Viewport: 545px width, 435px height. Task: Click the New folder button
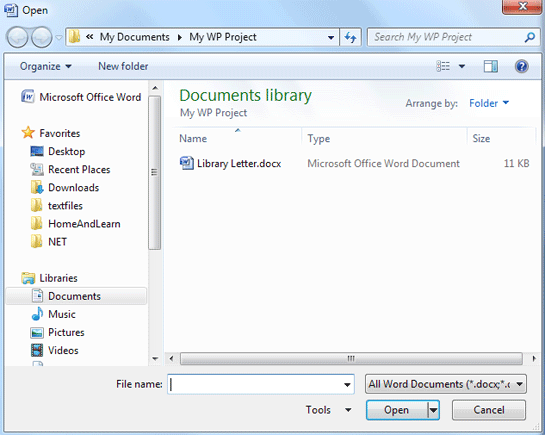coord(123,66)
